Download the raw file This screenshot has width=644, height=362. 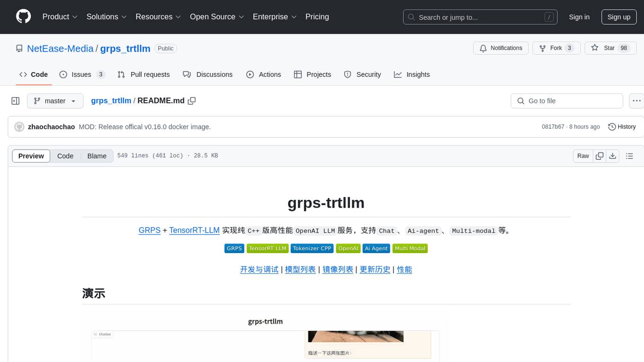pyautogui.click(x=613, y=156)
